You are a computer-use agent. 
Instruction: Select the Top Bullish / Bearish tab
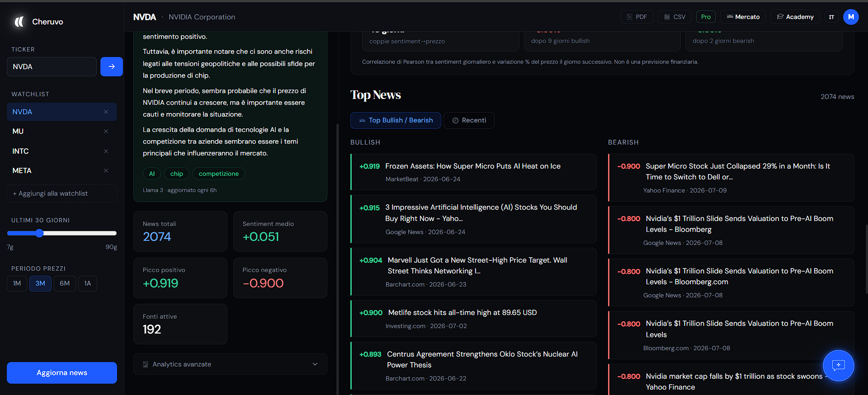coord(396,120)
